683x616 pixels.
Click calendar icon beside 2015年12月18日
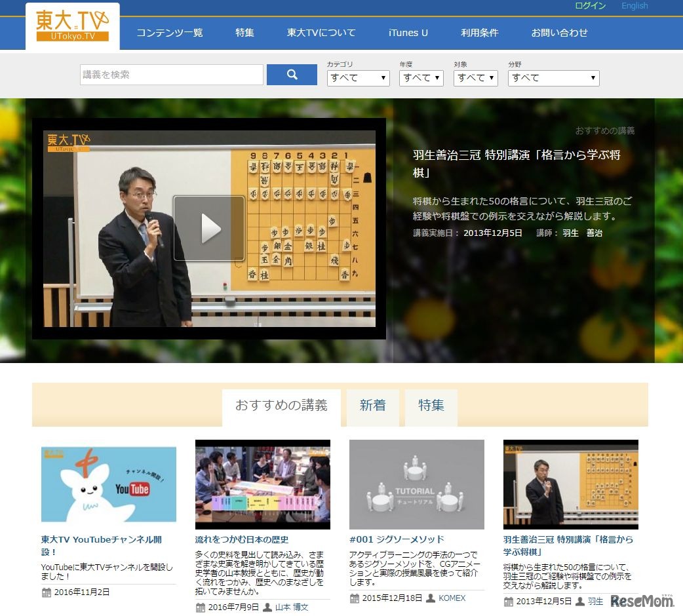(355, 598)
